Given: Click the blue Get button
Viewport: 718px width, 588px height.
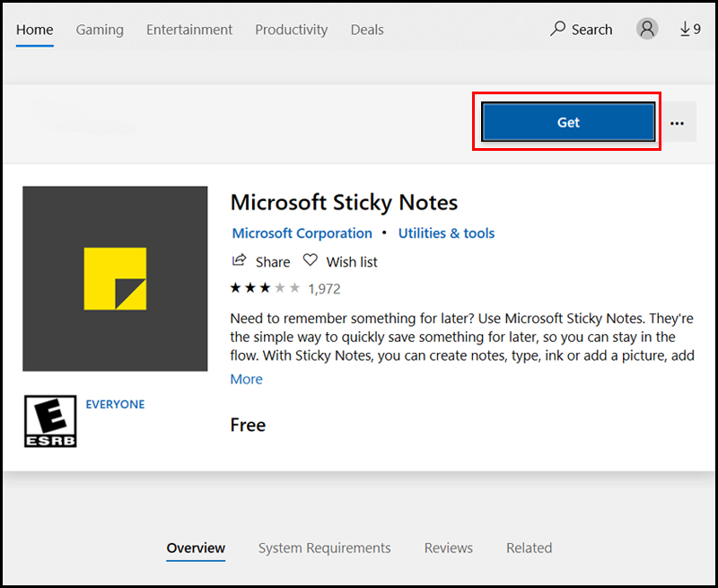Looking at the screenshot, I should tap(568, 122).
